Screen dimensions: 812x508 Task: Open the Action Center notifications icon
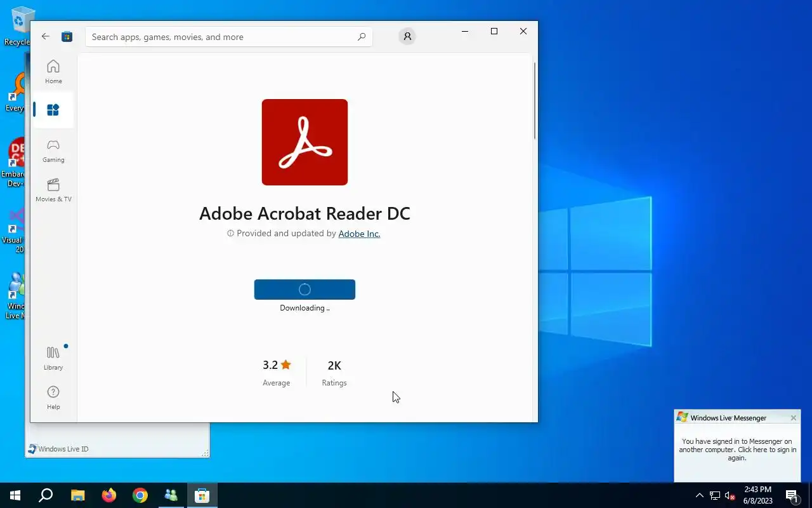pos(792,495)
